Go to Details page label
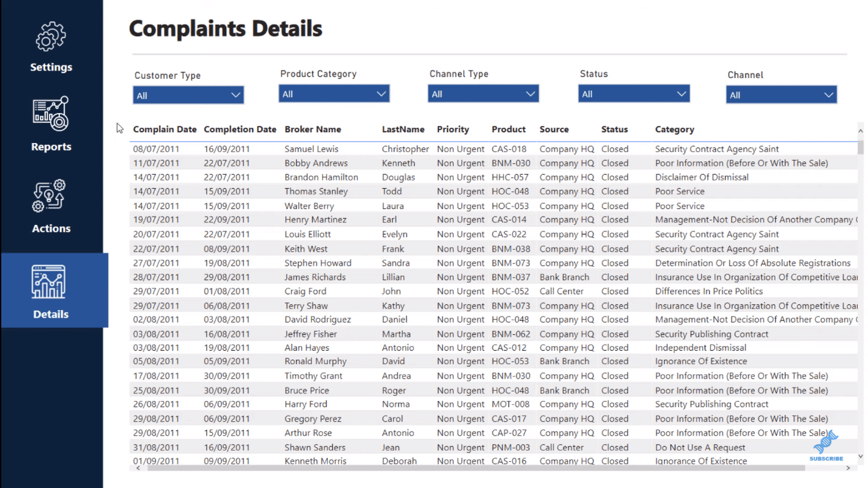Screen dimensions: 868x488 point(51,315)
